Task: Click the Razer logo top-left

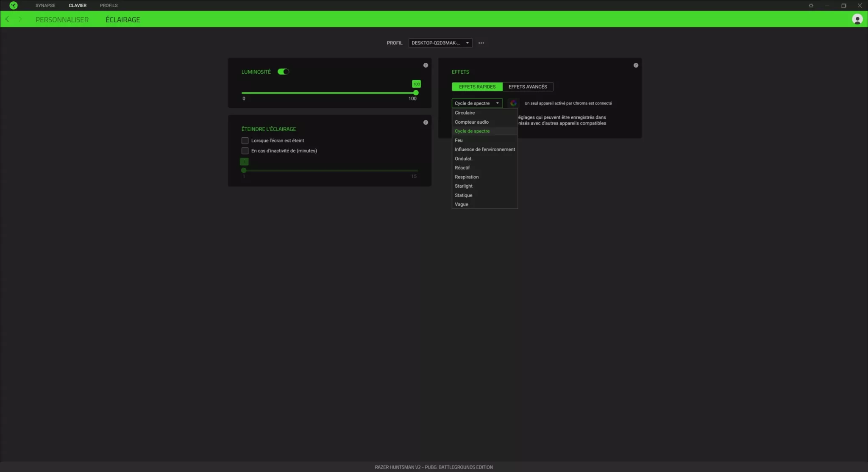Action: tap(13, 5)
